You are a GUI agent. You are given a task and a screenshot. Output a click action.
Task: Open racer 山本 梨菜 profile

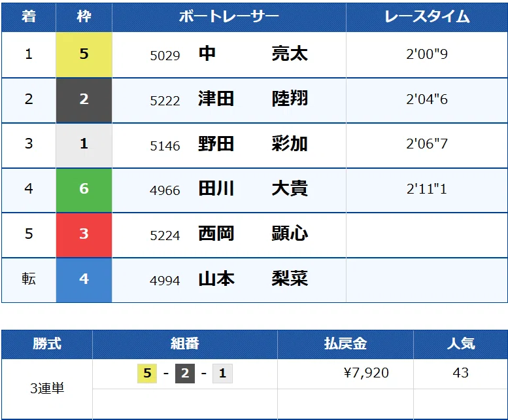(x=253, y=279)
